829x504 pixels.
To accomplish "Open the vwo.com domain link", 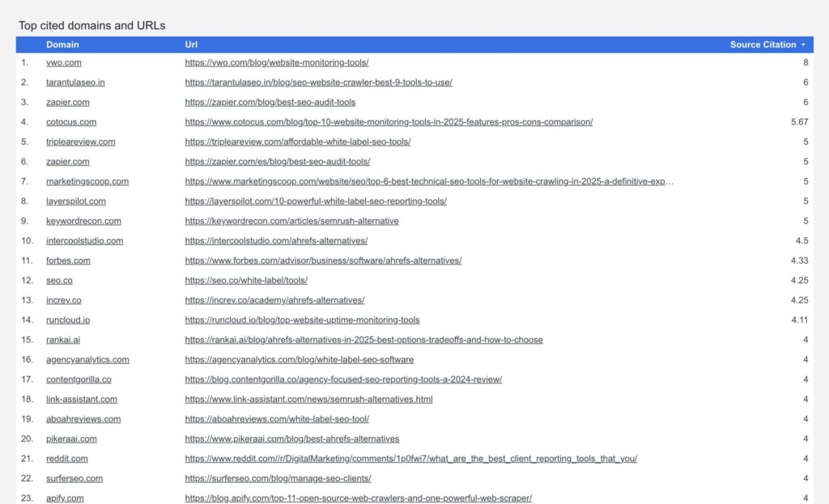I will (x=64, y=62).
